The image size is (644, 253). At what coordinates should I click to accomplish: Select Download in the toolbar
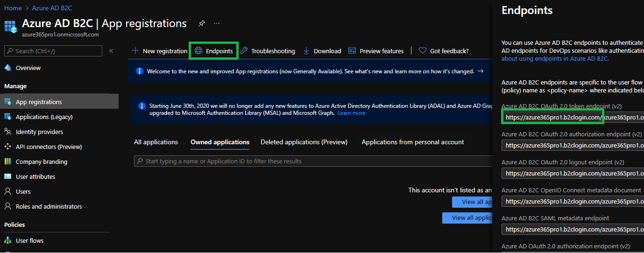(x=327, y=51)
